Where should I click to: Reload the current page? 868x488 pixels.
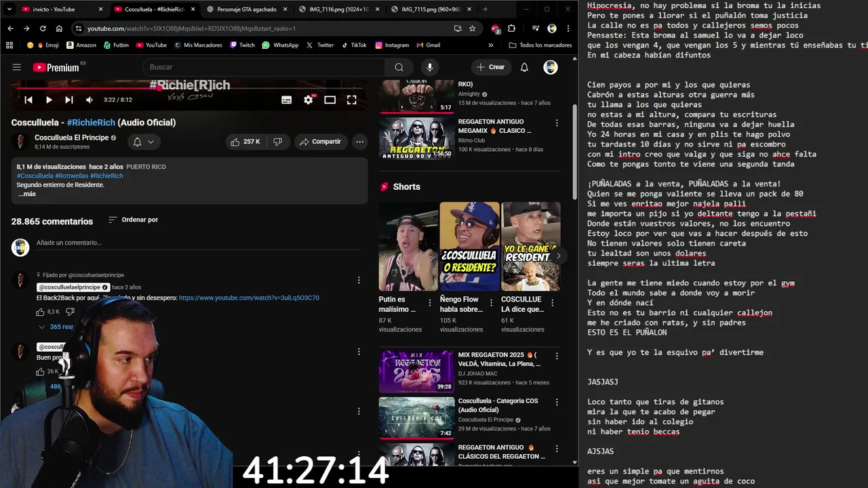tap(43, 28)
